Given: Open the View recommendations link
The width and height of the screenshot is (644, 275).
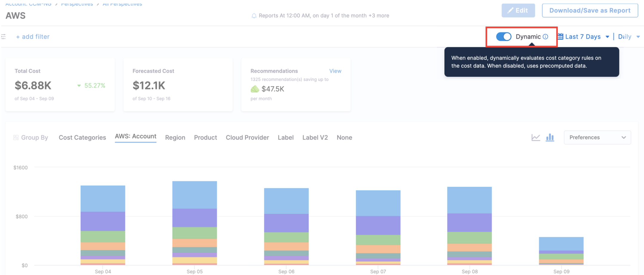Looking at the screenshot, I should 335,71.
